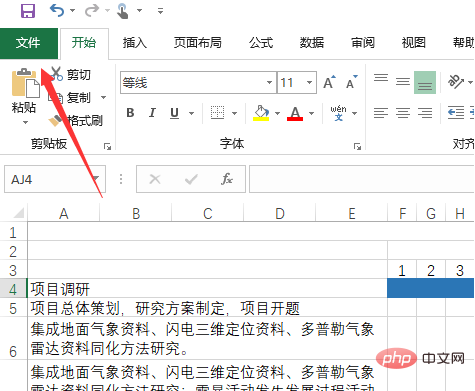This screenshot has height=391, width=475.
Task: Switch to the 开始 tab
Action: (84, 43)
